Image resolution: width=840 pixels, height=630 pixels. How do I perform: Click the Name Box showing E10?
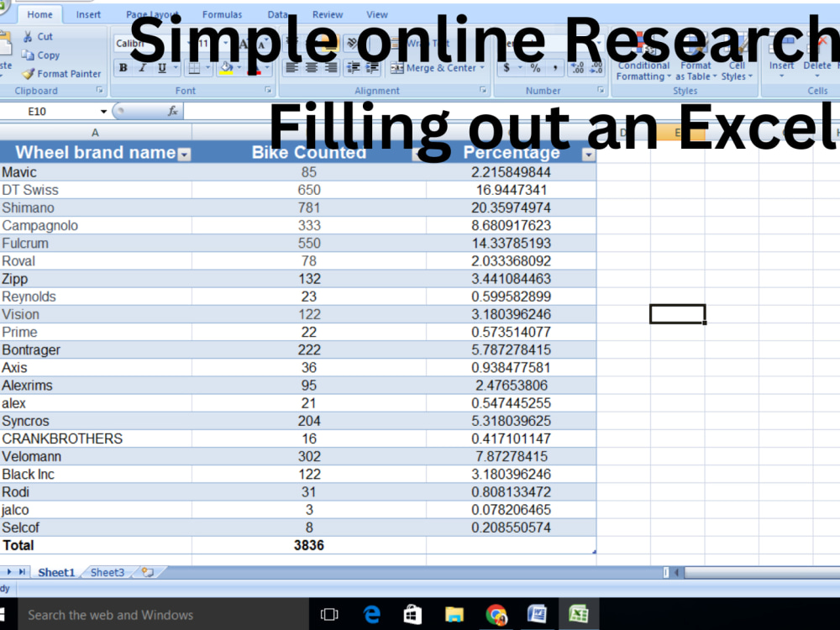(48, 111)
